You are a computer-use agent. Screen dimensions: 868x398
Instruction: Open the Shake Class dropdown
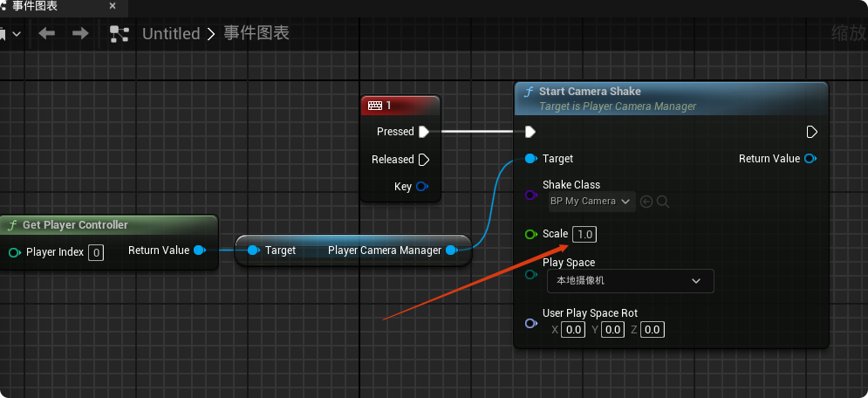[x=591, y=202]
